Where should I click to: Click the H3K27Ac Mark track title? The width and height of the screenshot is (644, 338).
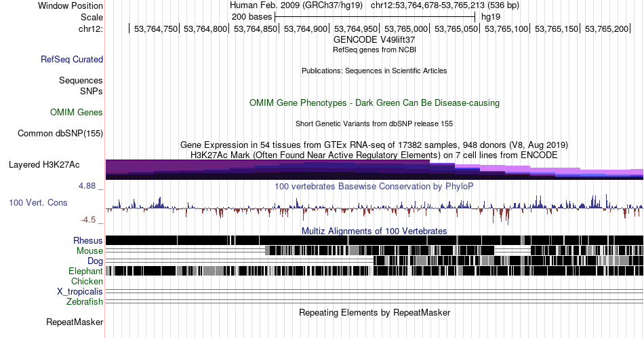(374, 155)
